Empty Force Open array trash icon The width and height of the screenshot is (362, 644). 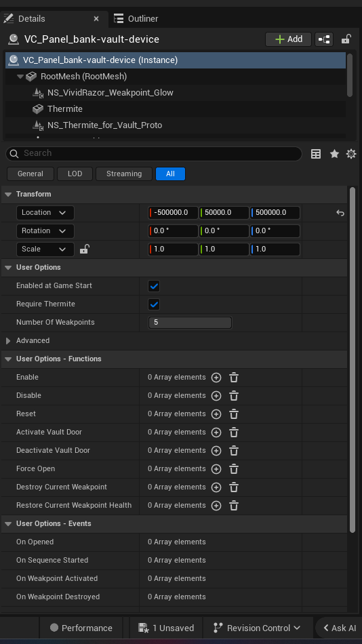(234, 469)
